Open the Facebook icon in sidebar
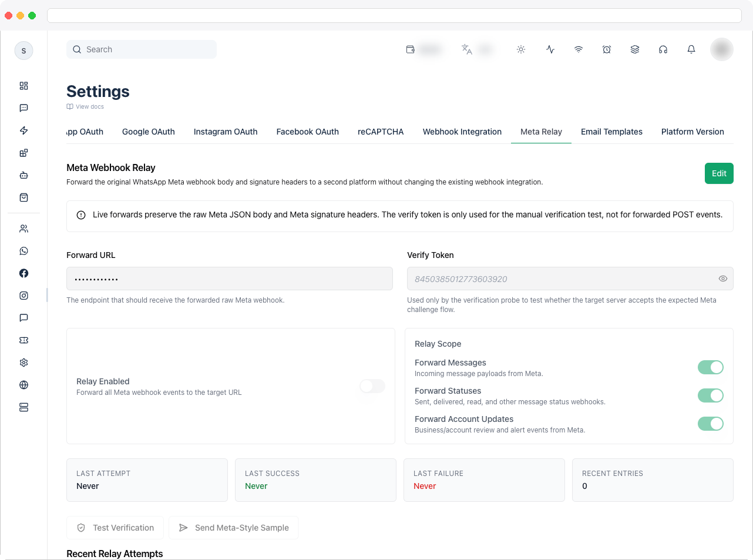Screen dimensions: 753x560 click(x=23, y=273)
